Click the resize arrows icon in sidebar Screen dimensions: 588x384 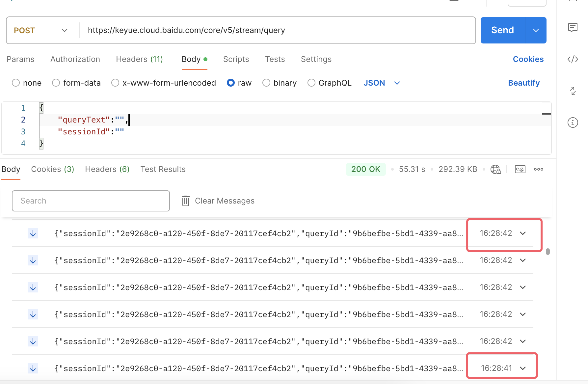pos(573,91)
